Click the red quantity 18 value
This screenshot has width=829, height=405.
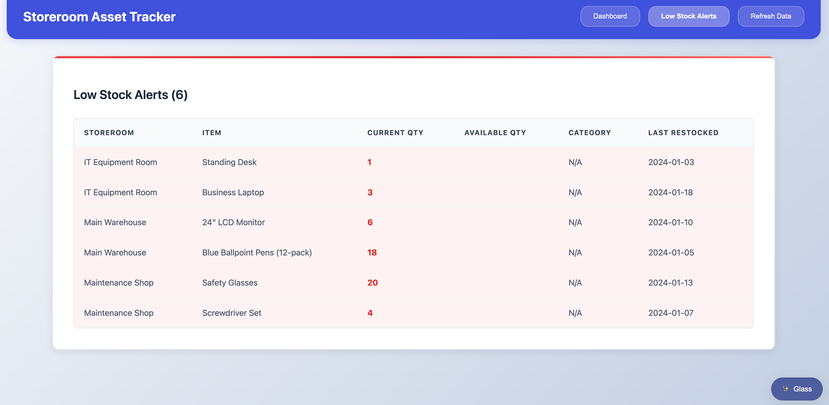[372, 253]
